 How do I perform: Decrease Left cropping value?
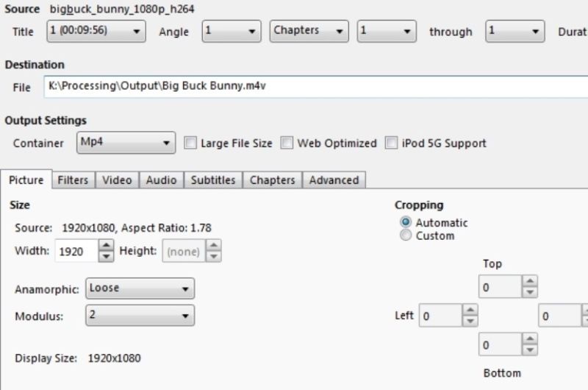click(470, 322)
